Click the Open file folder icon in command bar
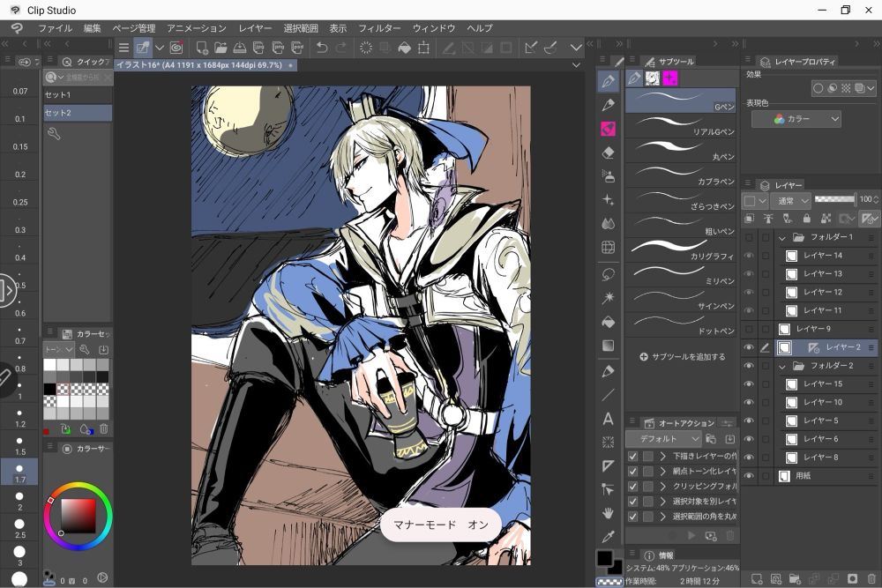The image size is (882, 588). coord(220,48)
